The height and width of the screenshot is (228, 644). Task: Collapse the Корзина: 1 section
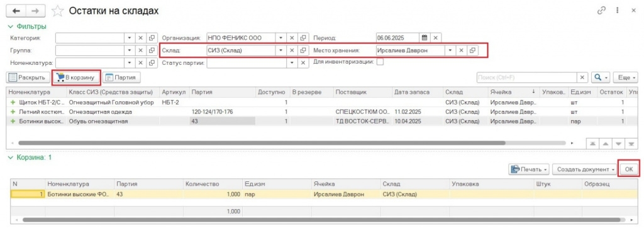click(30, 157)
